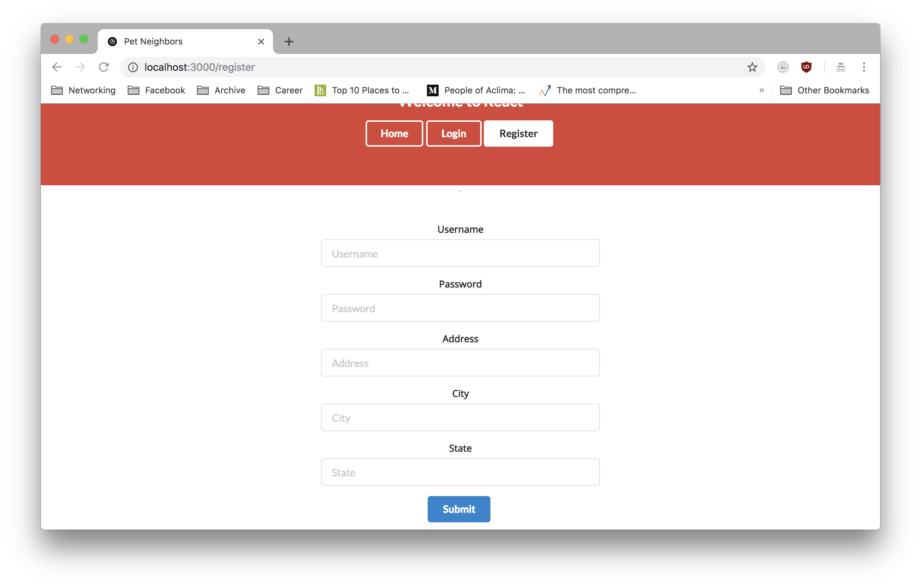Click the browser back arrow
The image size is (921, 588).
coord(57,67)
